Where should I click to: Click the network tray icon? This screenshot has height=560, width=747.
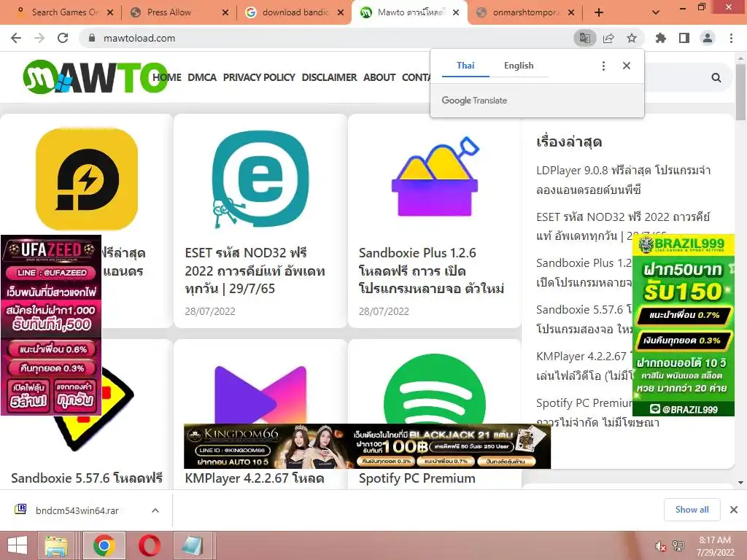(678, 546)
